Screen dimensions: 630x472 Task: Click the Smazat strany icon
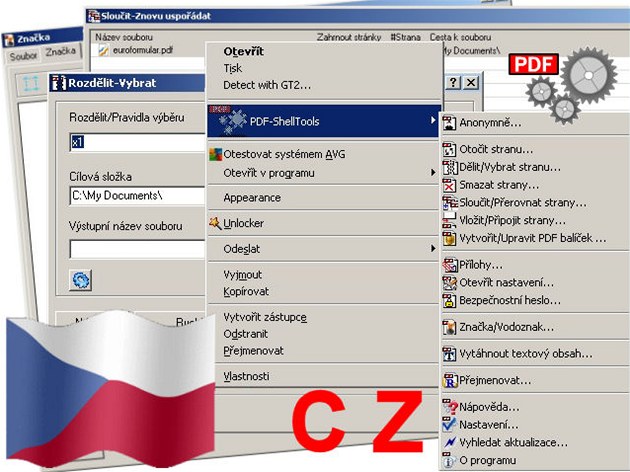[449, 185]
